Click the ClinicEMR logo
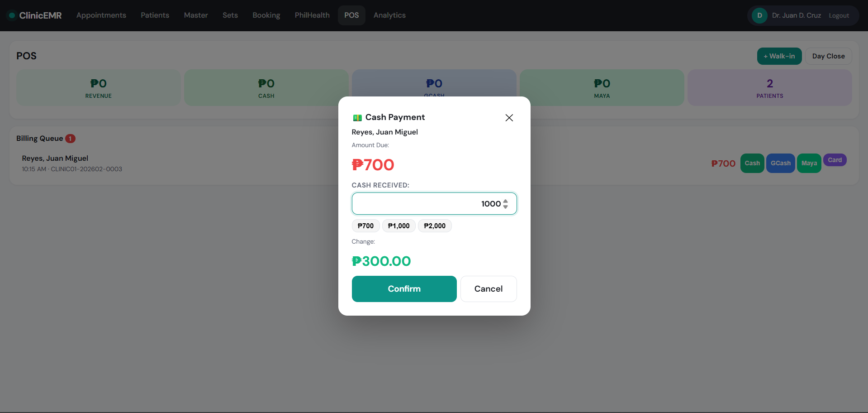The image size is (868, 413). pos(35,15)
